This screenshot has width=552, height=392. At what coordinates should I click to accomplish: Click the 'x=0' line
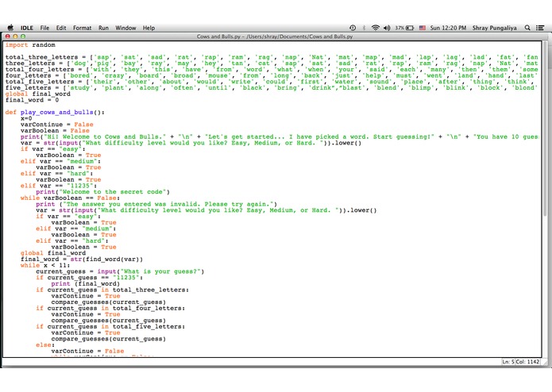(x=26, y=118)
